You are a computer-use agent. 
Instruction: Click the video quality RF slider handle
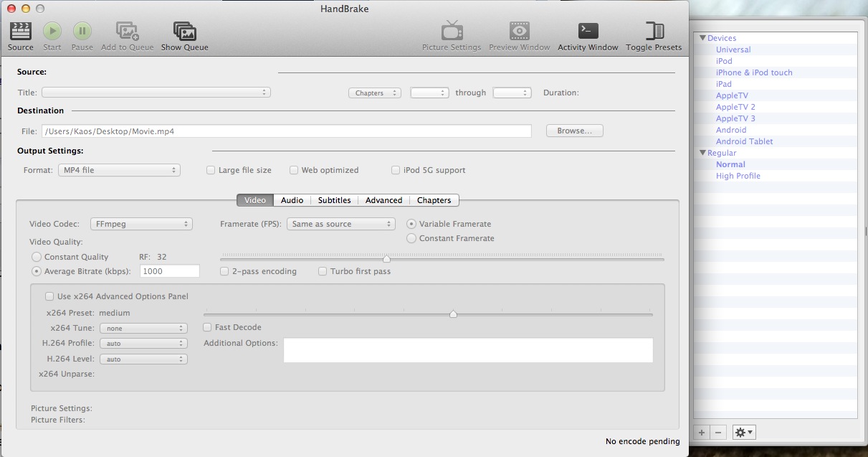click(386, 258)
